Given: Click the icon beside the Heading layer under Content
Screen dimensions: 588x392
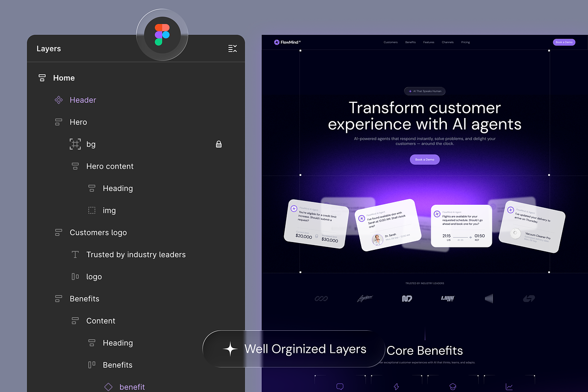Looking at the screenshot, I should pos(92,343).
